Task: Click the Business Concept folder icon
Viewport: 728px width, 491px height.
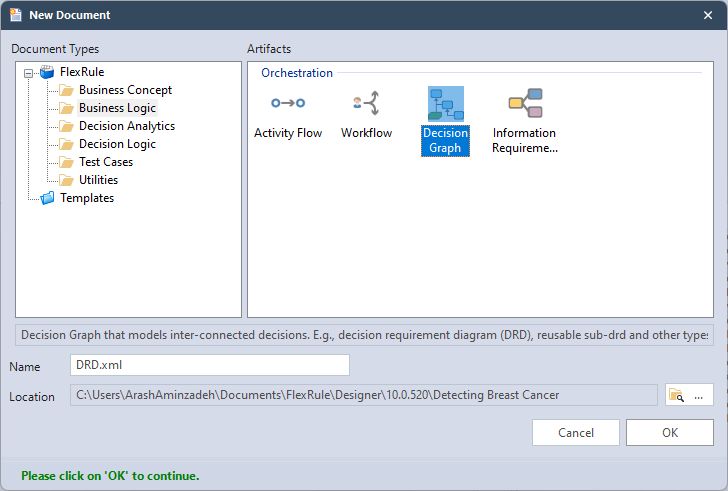Action: coord(66,90)
